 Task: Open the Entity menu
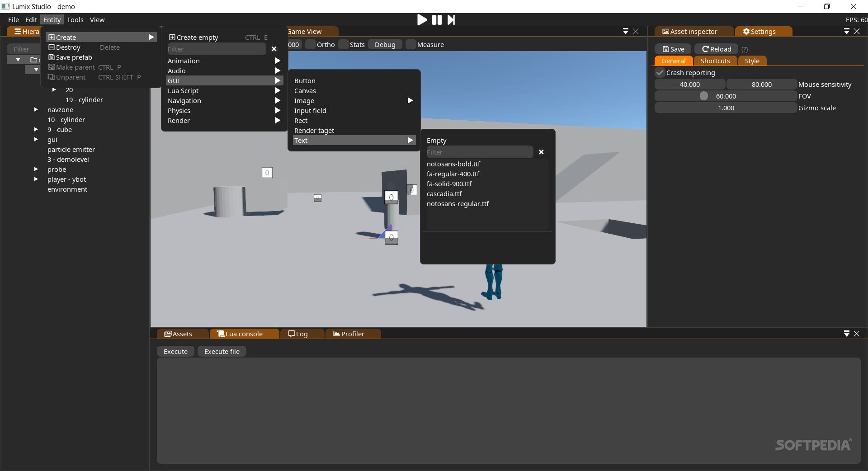pos(52,19)
